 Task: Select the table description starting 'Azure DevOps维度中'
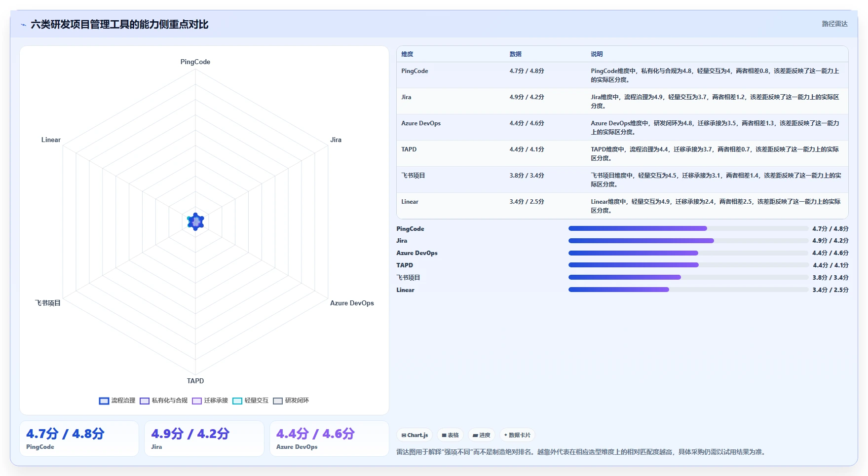715,127
